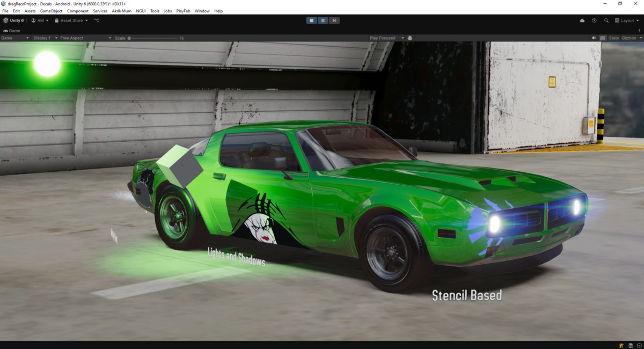Mute game audio with the speaker icon

coord(594,38)
